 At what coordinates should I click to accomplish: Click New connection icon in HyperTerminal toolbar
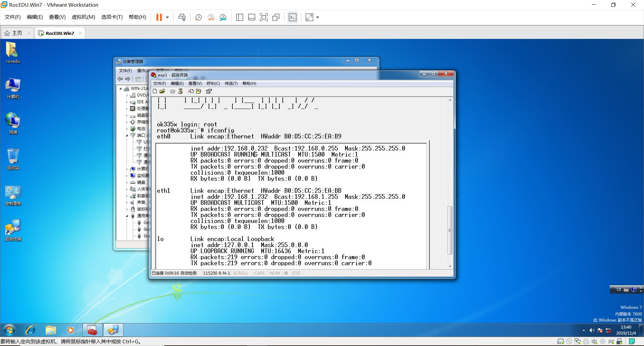(155, 91)
